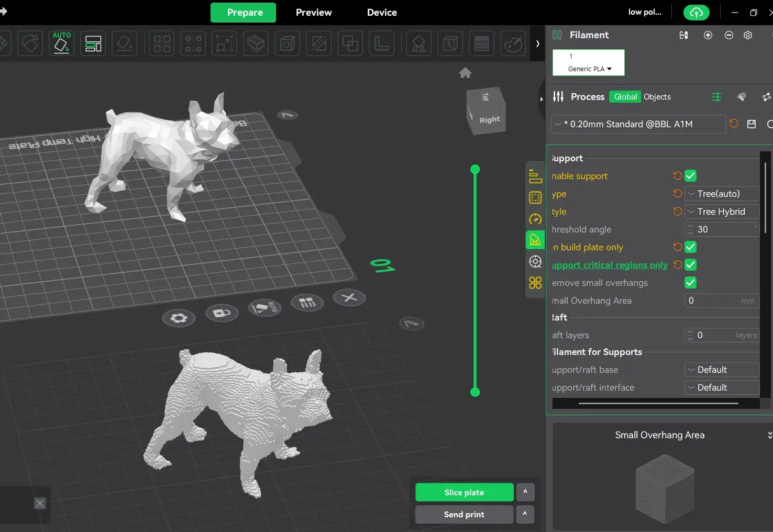This screenshot has height=532, width=773.
Task: Open the 0.20mm Standard preset dropdown
Action: [x=638, y=124]
